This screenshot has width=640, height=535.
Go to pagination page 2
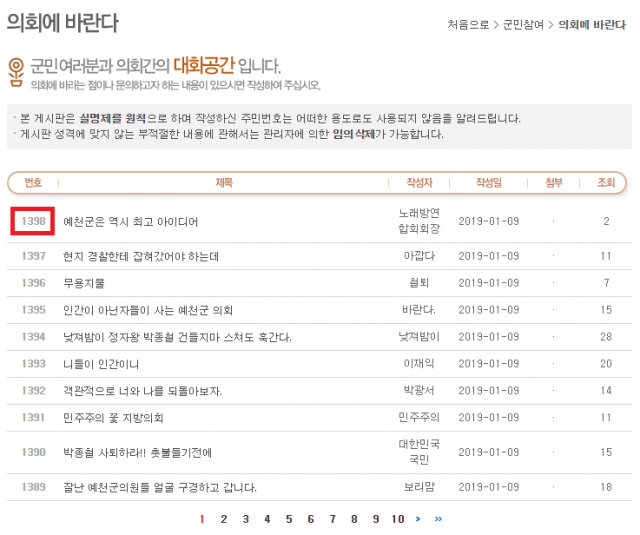point(224,519)
